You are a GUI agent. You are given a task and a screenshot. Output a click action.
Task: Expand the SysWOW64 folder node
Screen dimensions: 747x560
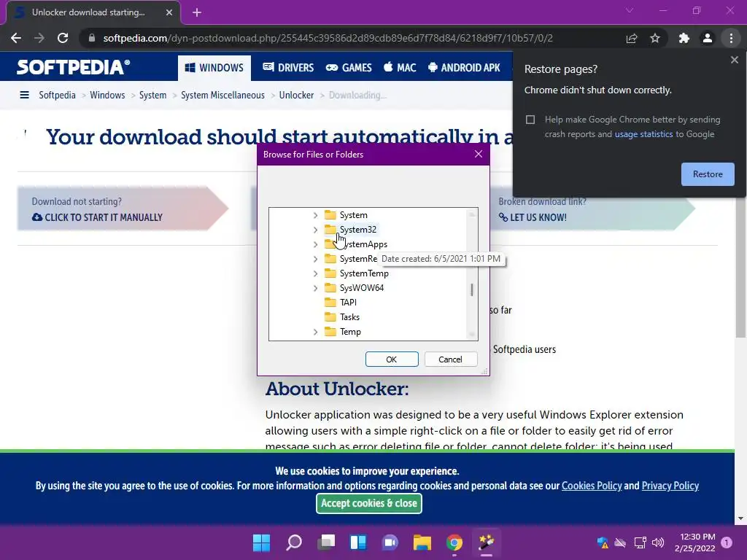pyautogui.click(x=315, y=288)
